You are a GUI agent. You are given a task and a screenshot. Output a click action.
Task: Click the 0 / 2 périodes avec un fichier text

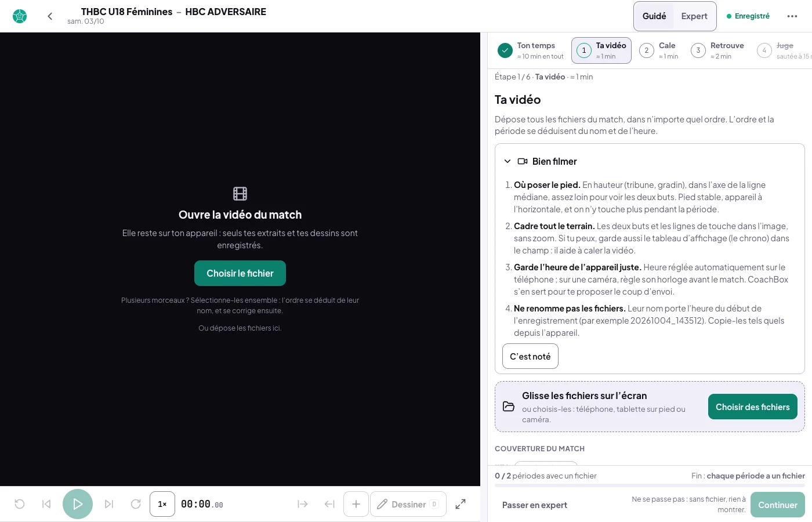tap(546, 476)
